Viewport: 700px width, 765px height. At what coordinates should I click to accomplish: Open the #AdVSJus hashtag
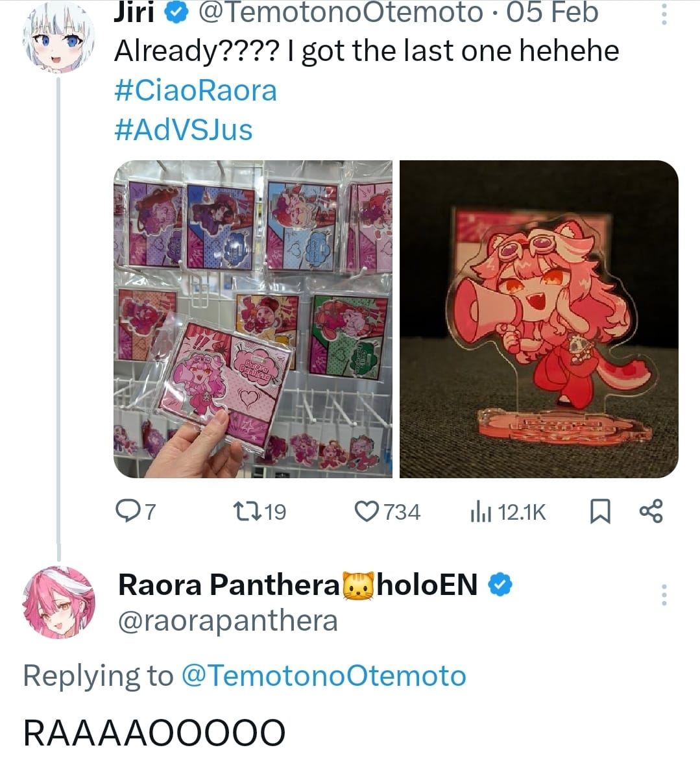click(184, 130)
